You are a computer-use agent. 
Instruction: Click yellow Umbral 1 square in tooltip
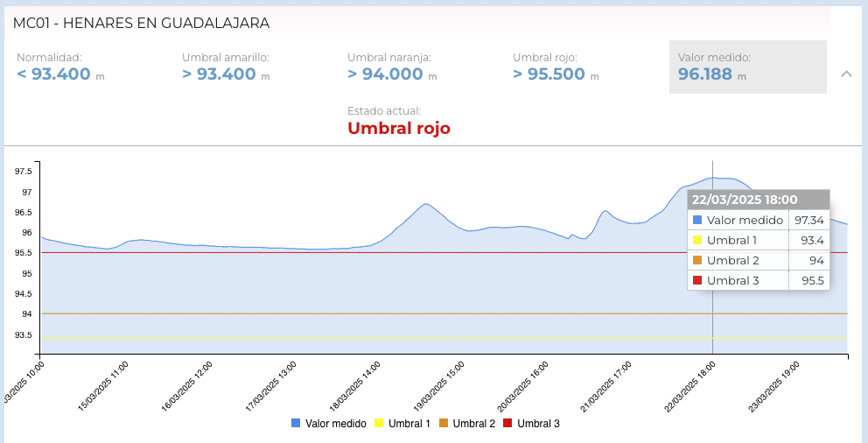click(697, 241)
